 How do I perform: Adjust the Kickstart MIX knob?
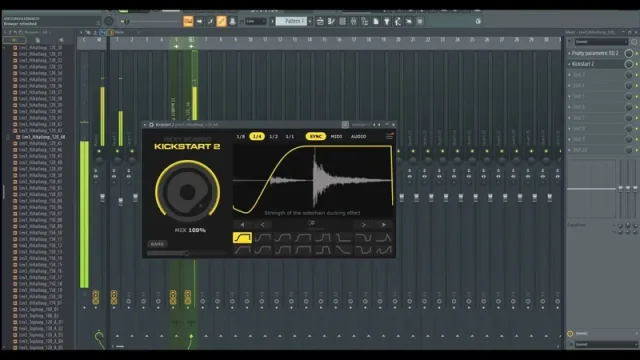coord(187,192)
